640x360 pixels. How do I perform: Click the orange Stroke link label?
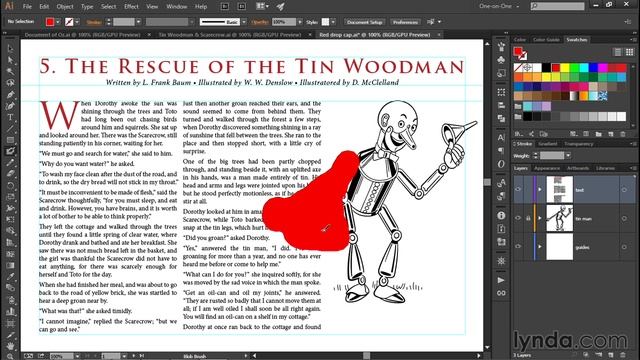tap(94, 22)
